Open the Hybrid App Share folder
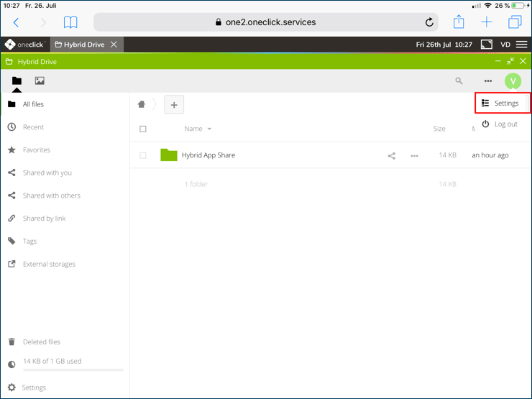This screenshot has width=532, height=399. tap(208, 155)
